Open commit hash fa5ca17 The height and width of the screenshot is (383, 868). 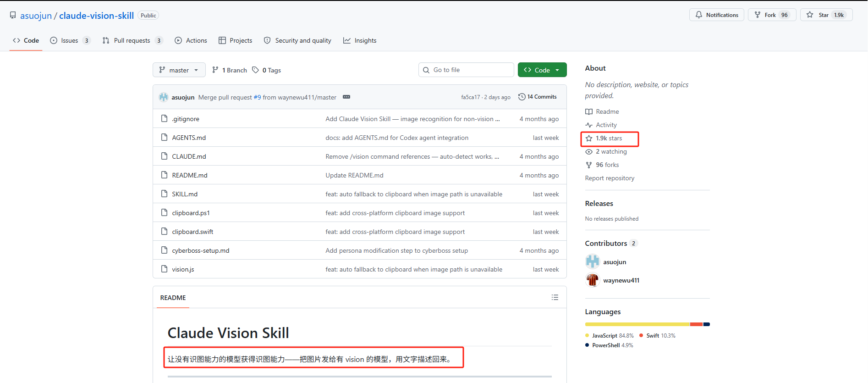(x=471, y=97)
